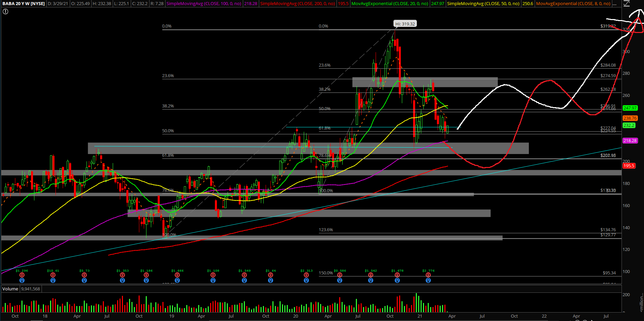Select the magenta 218.28 price bubble
Viewport: 644px width, 321px height.
pyautogui.click(x=630, y=141)
